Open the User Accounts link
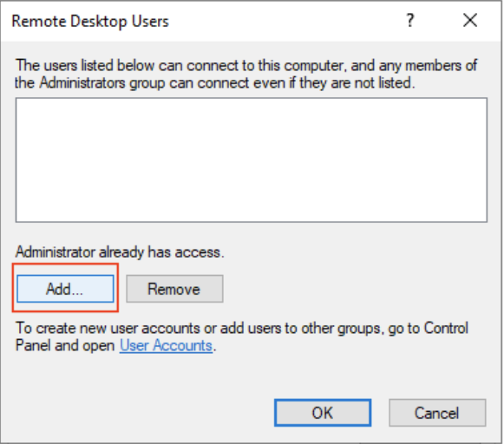This screenshot has height=444, width=504. point(166,346)
